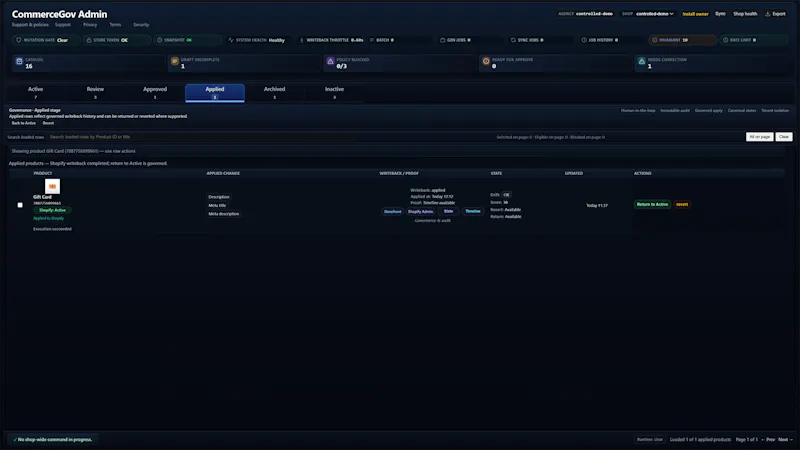Image resolution: width=800 pixels, height=450 pixels.
Task: Click the Human-in-the-loop label
Action: [638, 110]
